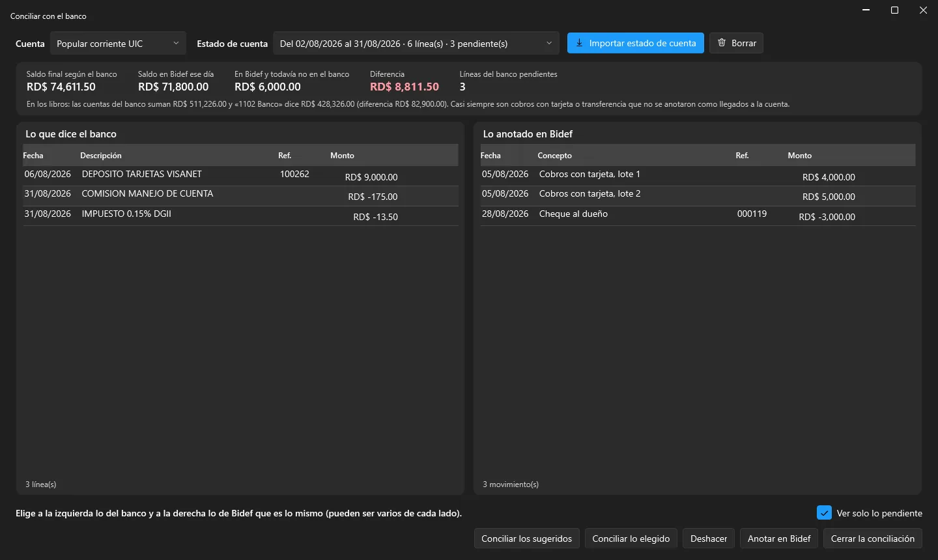The image size is (938, 560).
Task: Click the 3 línea(s) count footer
Action: point(41,484)
